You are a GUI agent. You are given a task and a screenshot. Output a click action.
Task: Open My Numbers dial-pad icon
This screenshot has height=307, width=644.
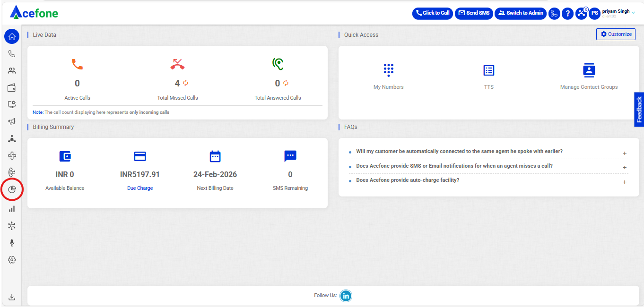click(x=389, y=70)
